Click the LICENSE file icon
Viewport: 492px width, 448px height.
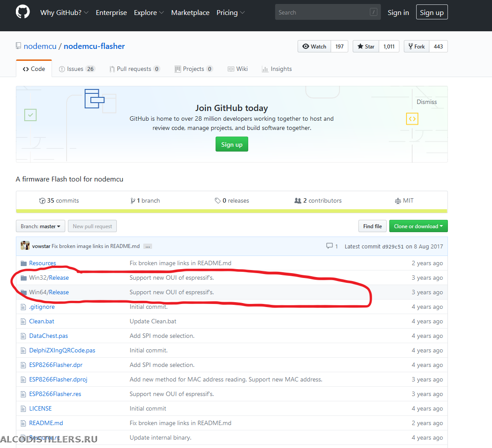coord(23,408)
